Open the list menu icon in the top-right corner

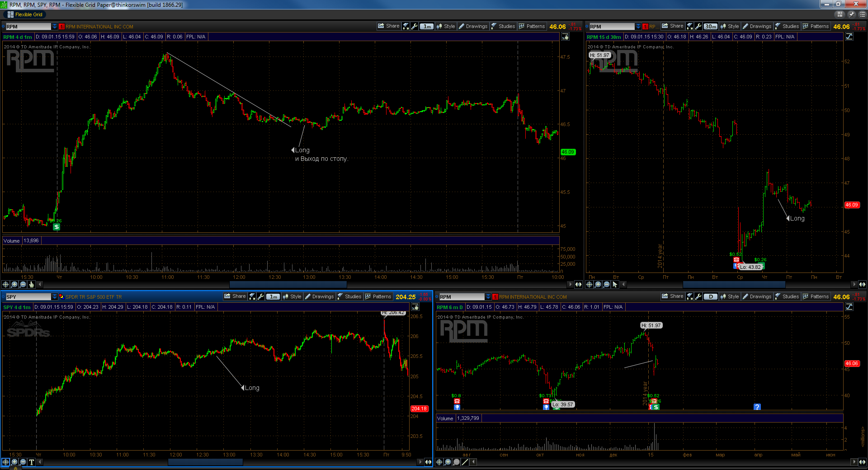click(x=862, y=14)
